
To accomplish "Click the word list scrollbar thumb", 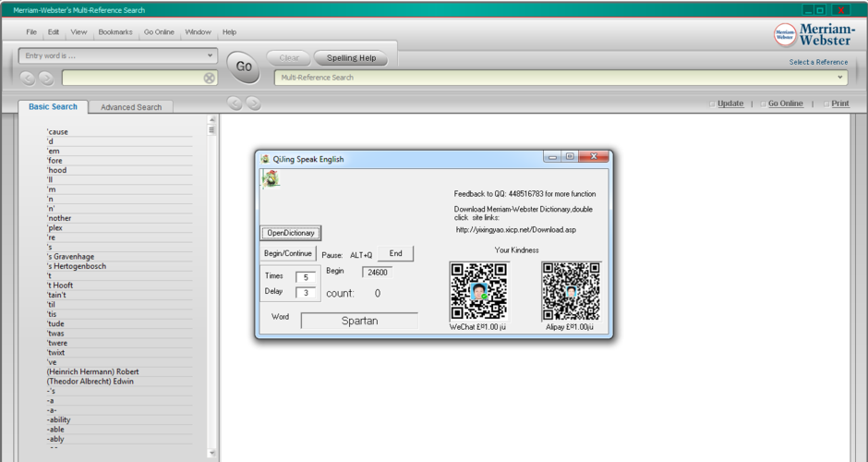I will [211, 130].
